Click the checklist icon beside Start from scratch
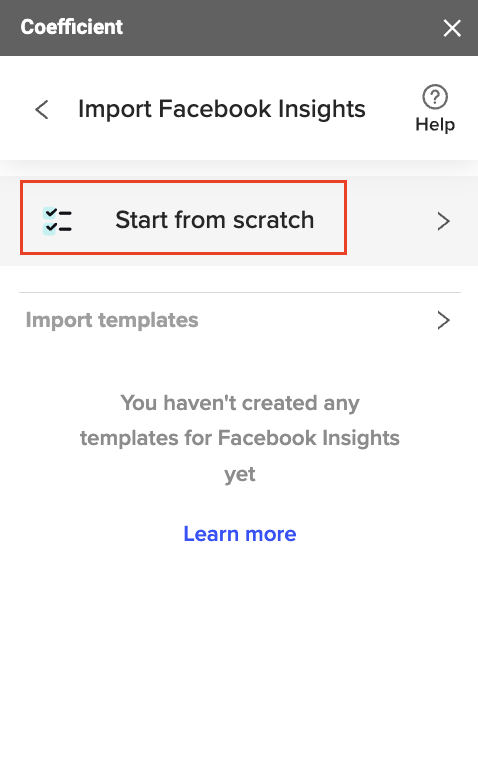Viewport: 478px width, 774px height. coord(57,221)
